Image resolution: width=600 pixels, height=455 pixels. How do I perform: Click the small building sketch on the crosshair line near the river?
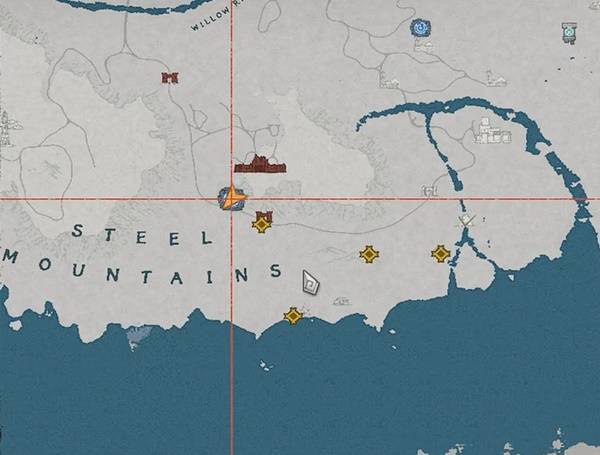430,191
